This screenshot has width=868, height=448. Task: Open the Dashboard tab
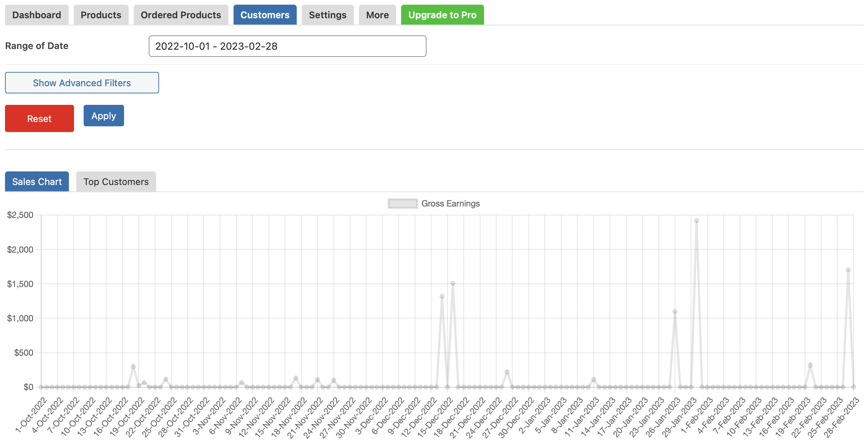36,15
